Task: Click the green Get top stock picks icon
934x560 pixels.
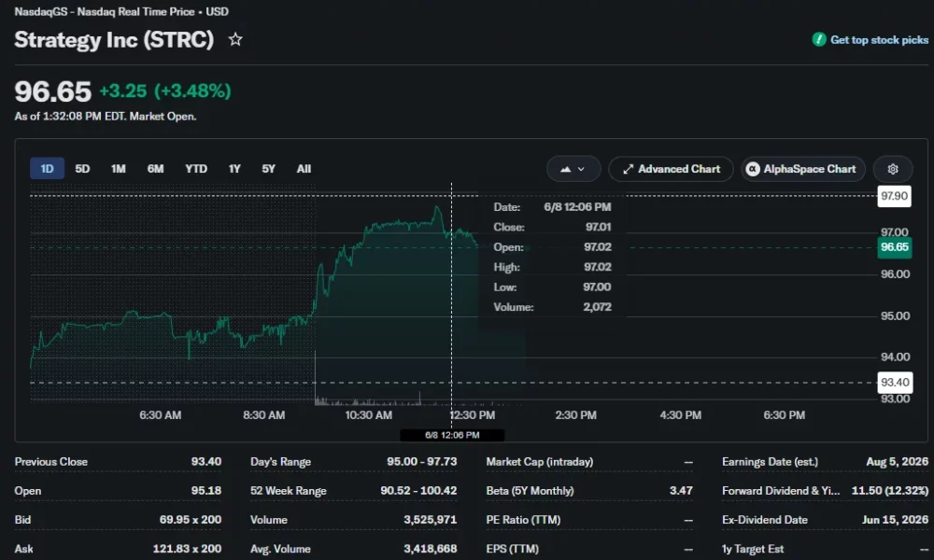Action: coord(819,40)
